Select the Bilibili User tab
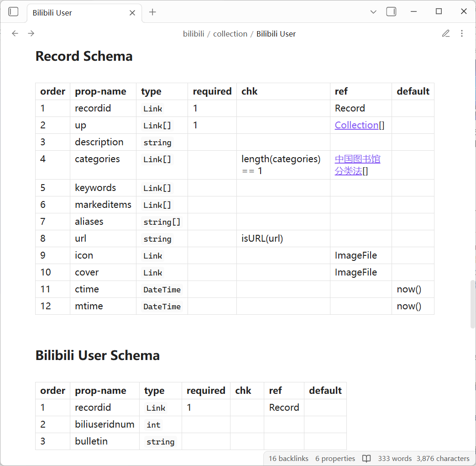Screen dimensions: 476x466 (73, 13)
